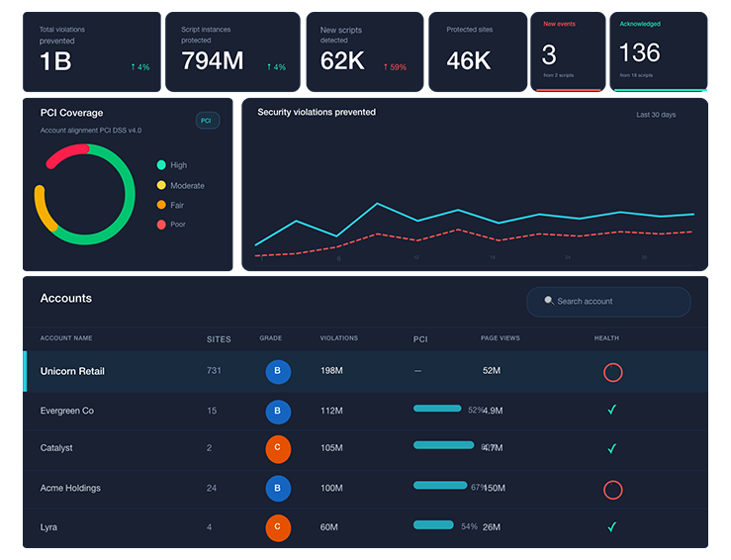Select the High legend dot
Image resolution: width=731 pixels, height=560 pixels.
point(161,164)
